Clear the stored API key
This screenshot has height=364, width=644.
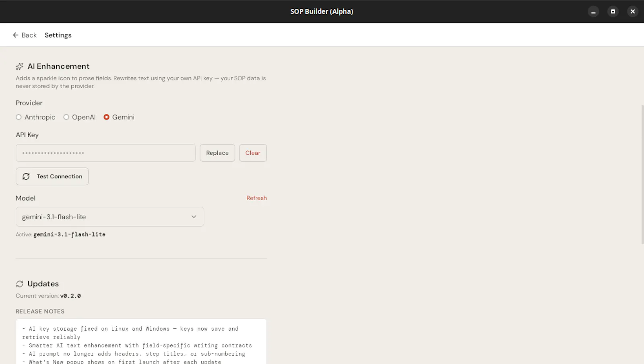tap(253, 153)
